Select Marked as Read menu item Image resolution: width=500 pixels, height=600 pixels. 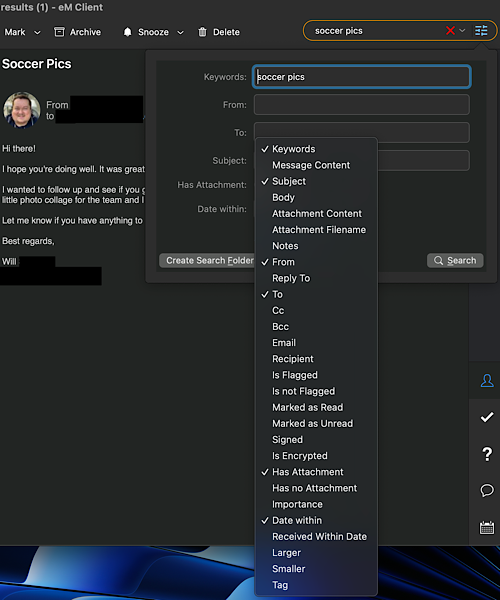pyautogui.click(x=316, y=407)
